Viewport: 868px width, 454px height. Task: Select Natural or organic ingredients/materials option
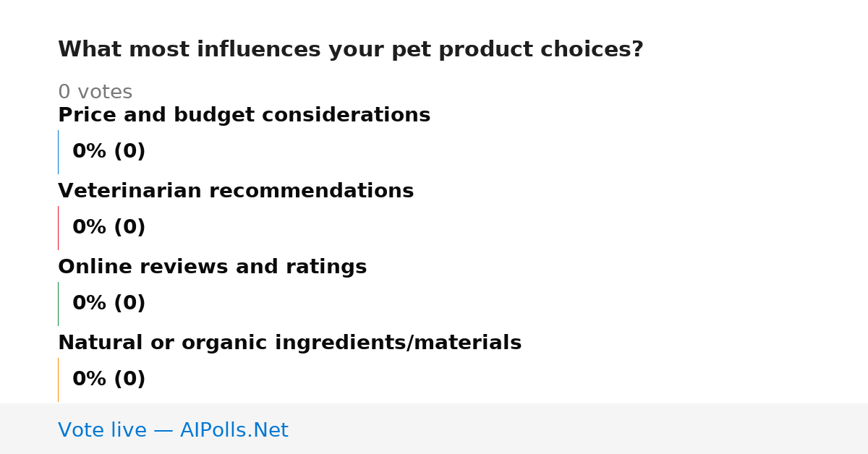coord(289,343)
